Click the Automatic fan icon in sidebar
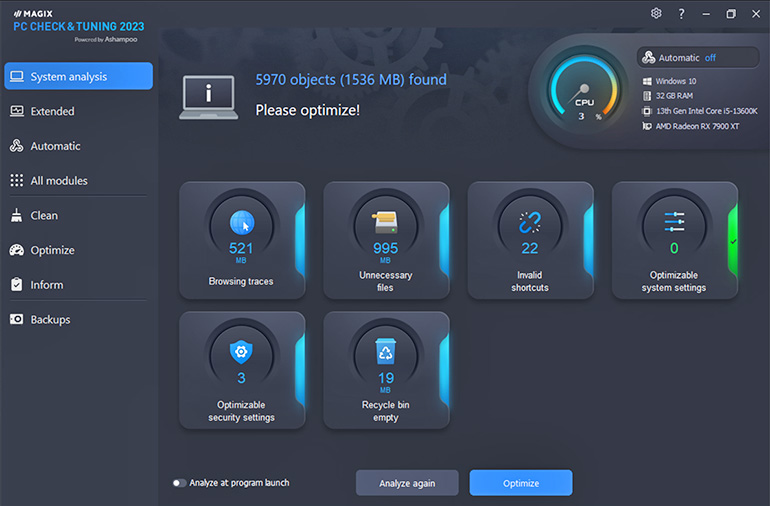Viewport: 770px width, 506px height. pyautogui.click(x=17, y=146)
